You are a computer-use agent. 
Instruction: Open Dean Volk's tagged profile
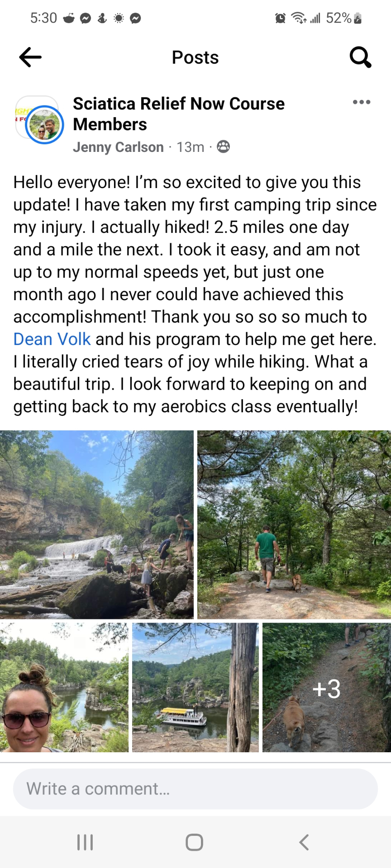click(x=52, y=339)
